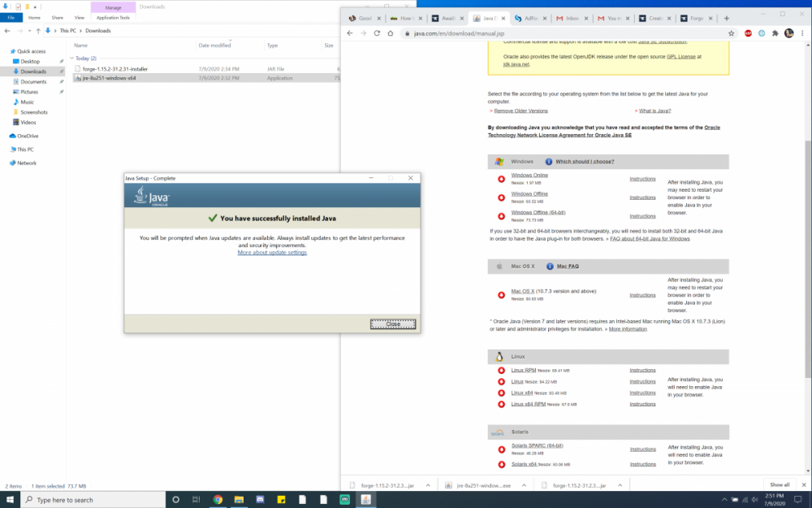Click the Windows Offline (64-bit) download icon
This screenshot has width=812, height=508.
point(501,216)
